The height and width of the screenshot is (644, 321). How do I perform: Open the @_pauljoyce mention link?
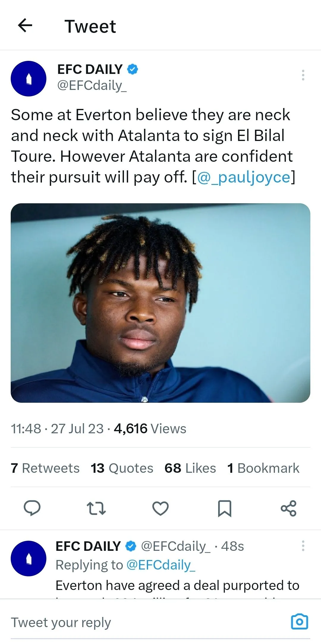pos(244,177)
